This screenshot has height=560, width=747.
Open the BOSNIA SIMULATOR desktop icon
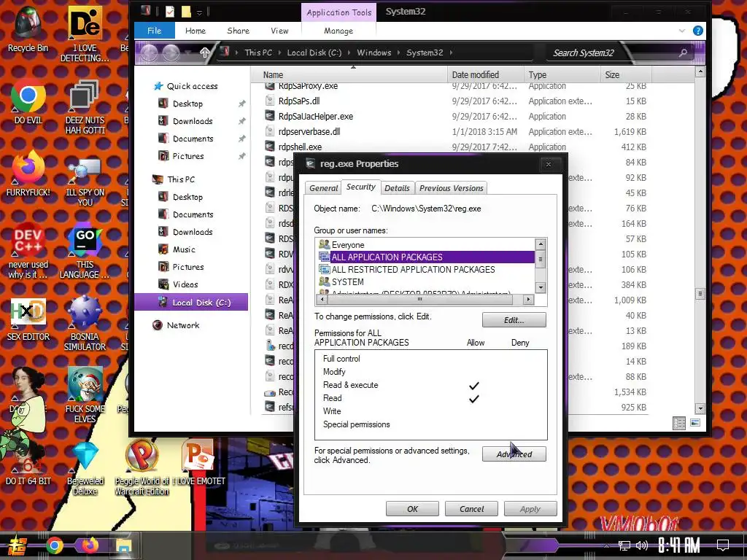click(x=85, y=324)
